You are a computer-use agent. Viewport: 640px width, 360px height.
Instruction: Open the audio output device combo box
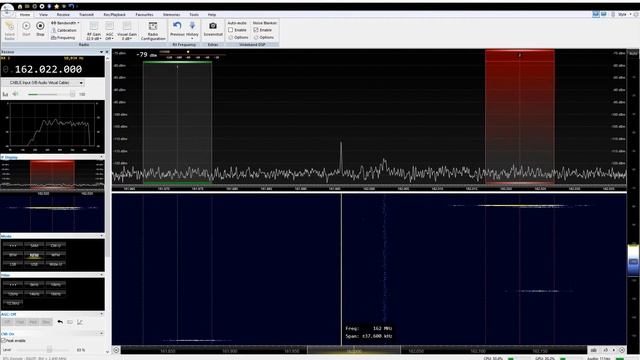click(43, 83)
